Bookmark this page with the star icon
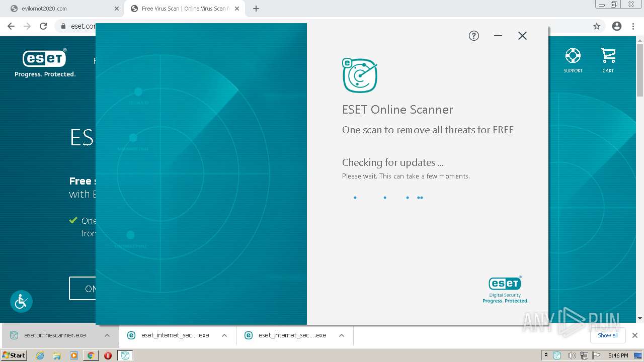This screenshot has height=362, width=644. (597, 26)
